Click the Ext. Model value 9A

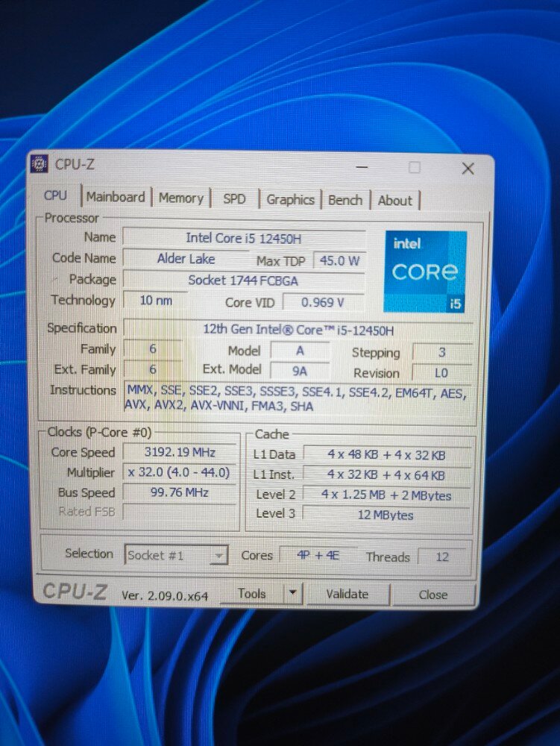point(300,371)
